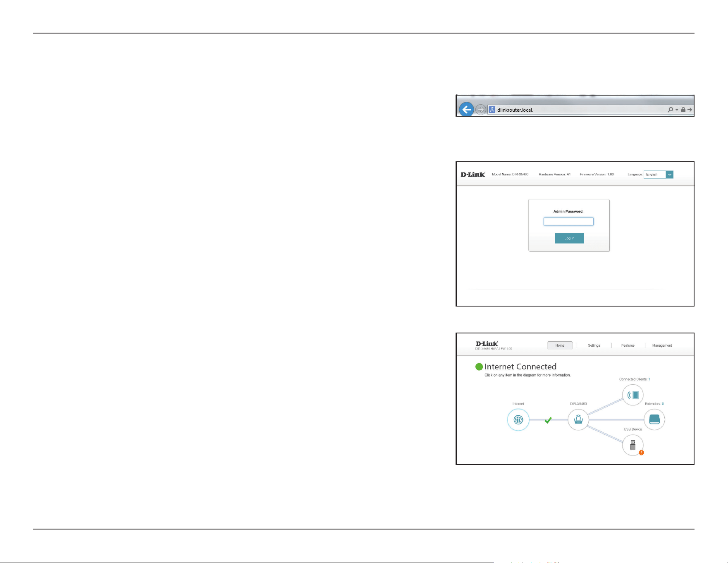
Task: Click the Internet globe icon in diagram
Action: click(x=518, y=420)
